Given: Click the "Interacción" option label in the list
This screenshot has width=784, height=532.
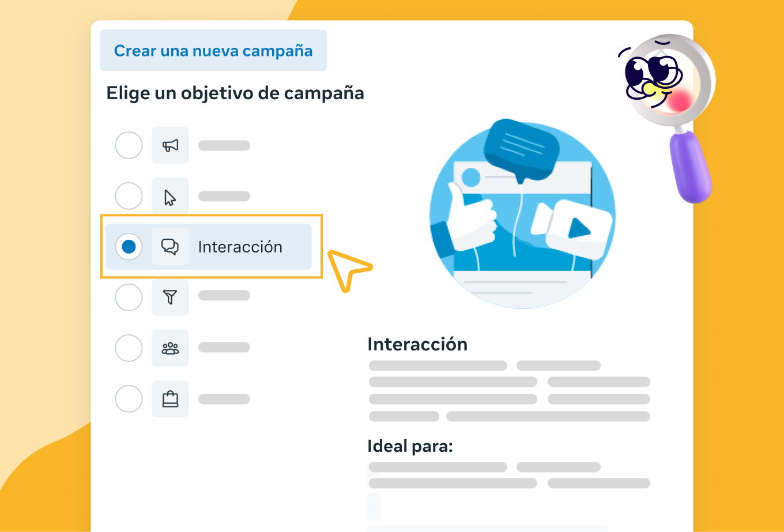Looking at the screenshot, I should pyautogui.click(x=240, y=247).
